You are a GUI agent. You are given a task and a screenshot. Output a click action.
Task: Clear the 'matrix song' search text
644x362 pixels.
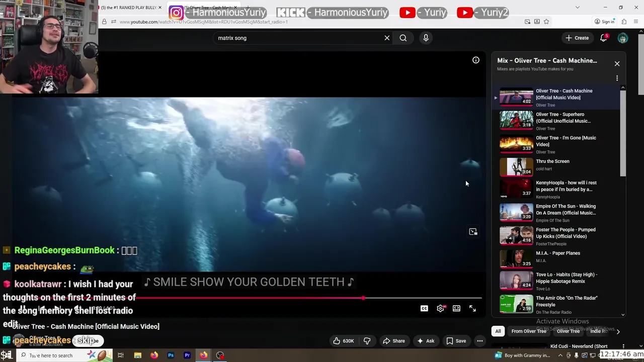click(x=387, y=38)
